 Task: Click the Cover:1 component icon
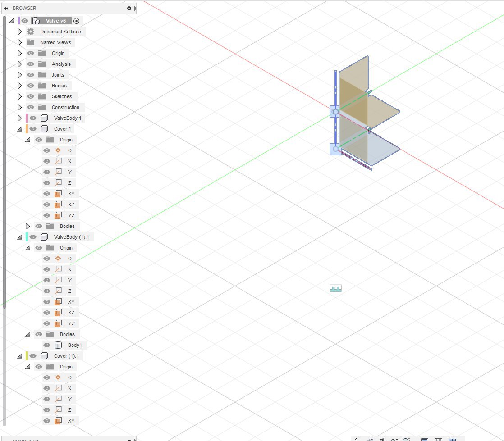pos(44,129)
